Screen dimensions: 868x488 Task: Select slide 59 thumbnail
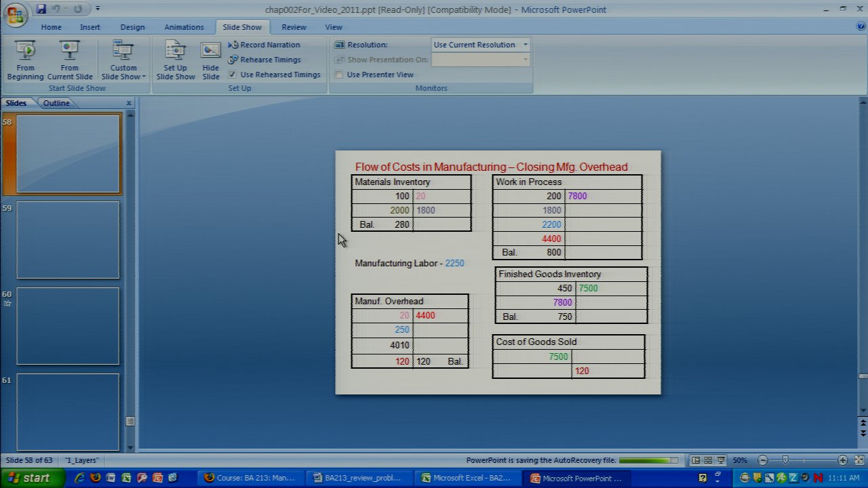(68, 240)
